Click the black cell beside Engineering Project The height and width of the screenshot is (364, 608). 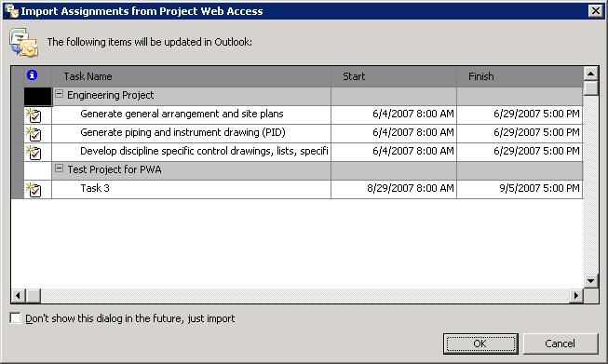[37, 97]
